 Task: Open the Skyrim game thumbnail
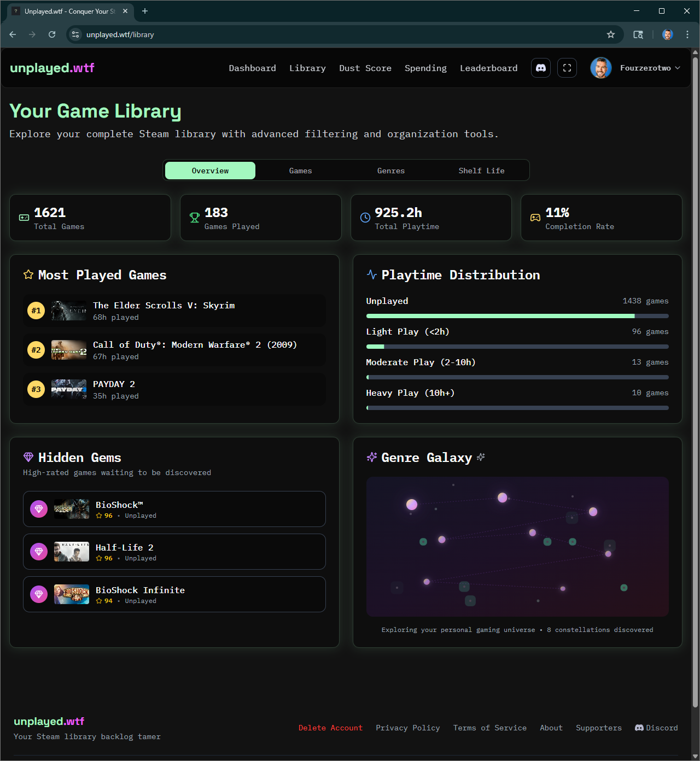(x=69, y=311)
